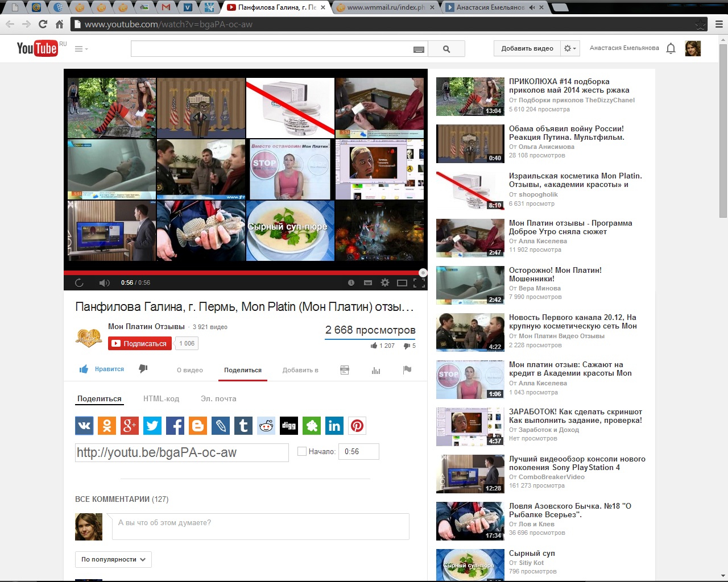728x582 pixels.
Task: Share the video on Reddit
Action: tap(266, 425)
